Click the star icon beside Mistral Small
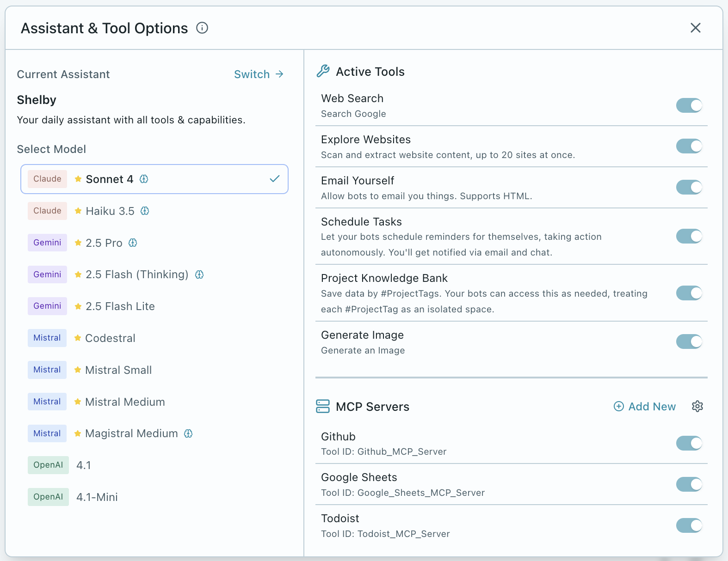This screenshot has width=728, height=561. [78, 370]
